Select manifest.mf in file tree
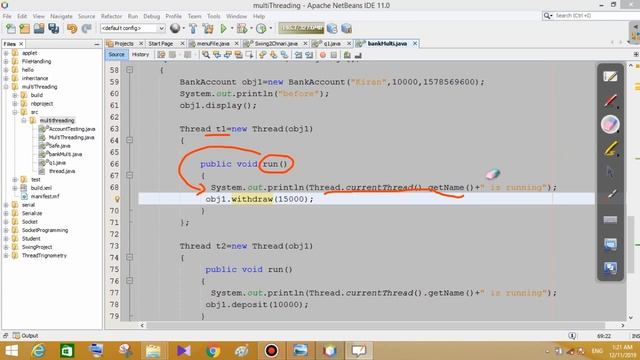 point(45,196)
